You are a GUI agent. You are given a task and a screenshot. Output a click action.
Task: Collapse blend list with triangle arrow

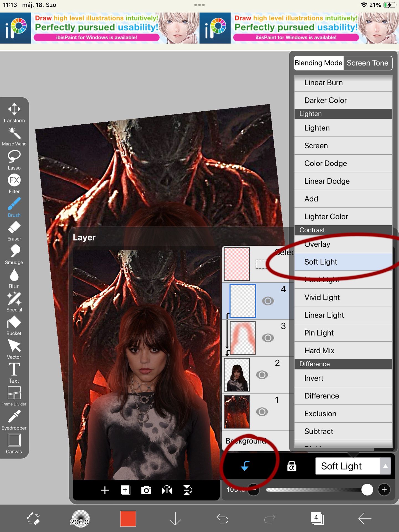(x=385, y=466)
